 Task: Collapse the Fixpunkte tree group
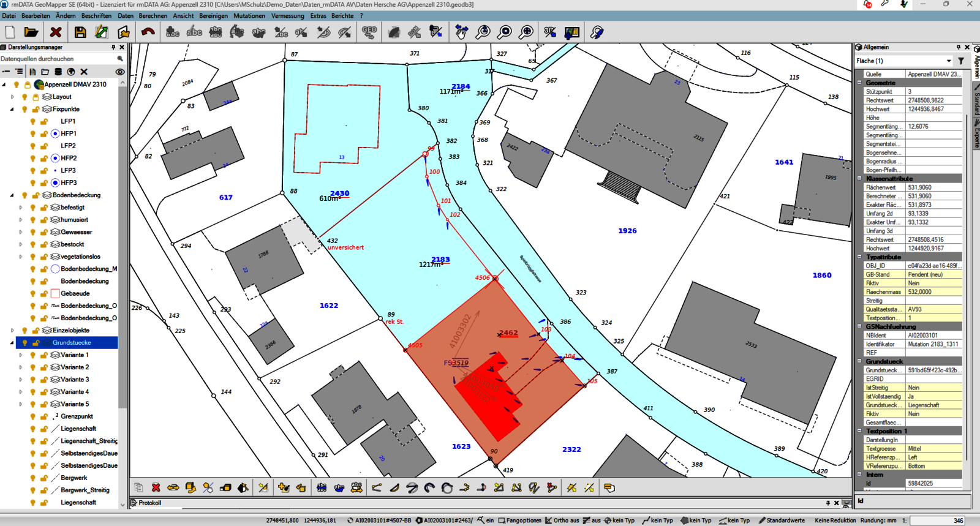[x=12, y=109]
